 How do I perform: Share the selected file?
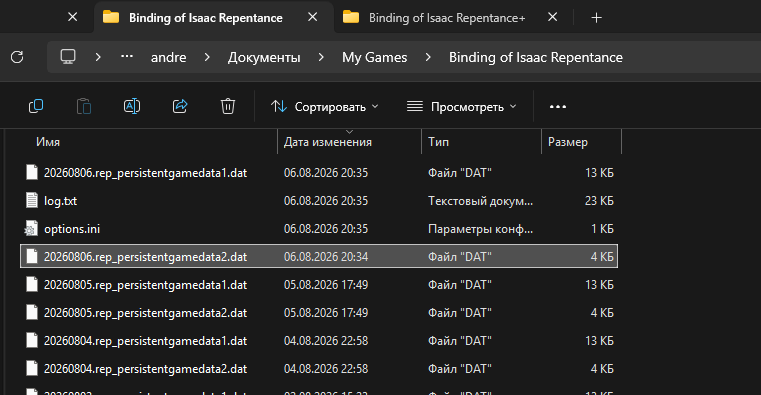180,106
